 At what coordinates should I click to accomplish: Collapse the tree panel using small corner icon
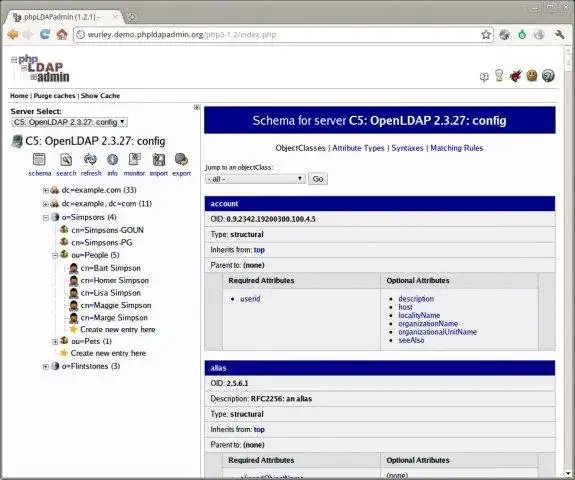point(197,107)
